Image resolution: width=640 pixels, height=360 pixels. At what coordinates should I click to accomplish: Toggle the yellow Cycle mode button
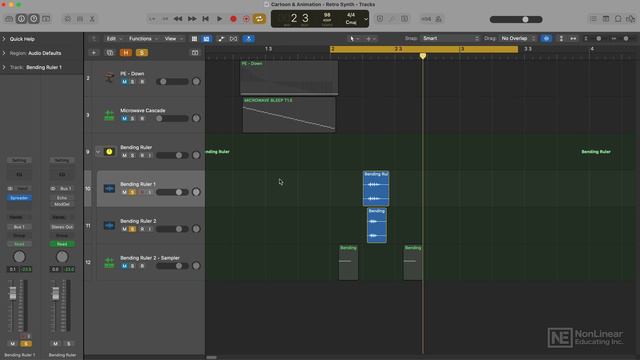[259, 19]
